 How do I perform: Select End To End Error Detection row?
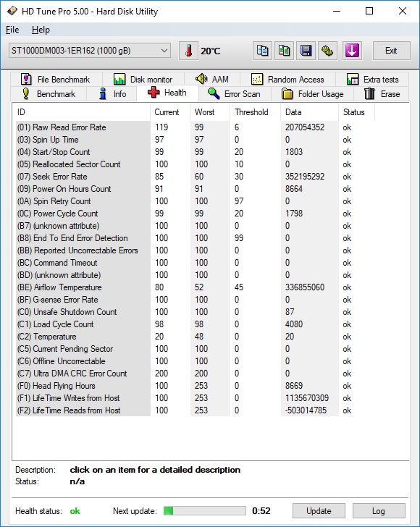point(195,238)
